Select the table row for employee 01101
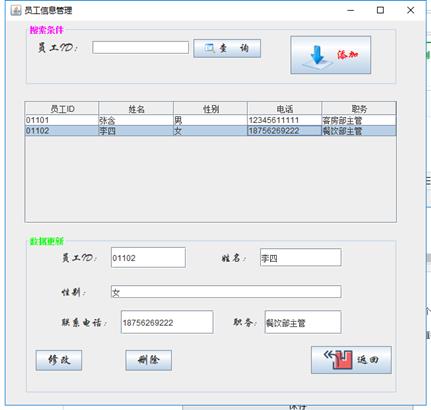Viewport: 431px width, 410px height. click(210, 120)
